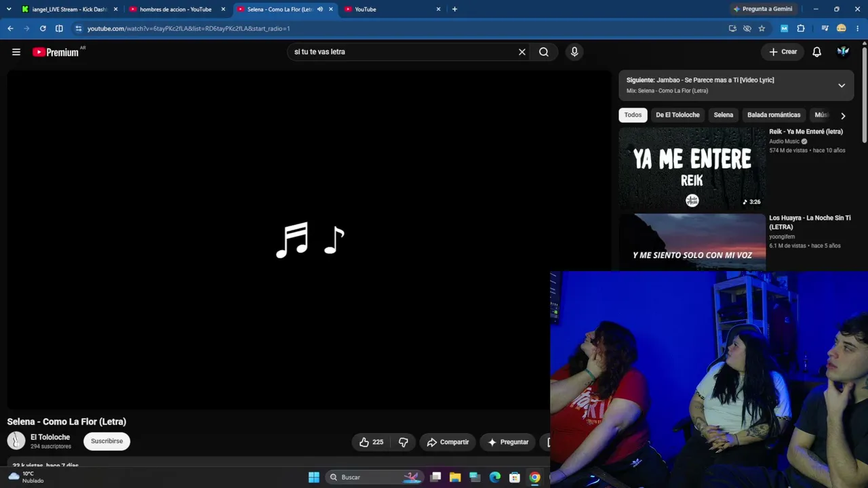Open the El Tololoche channel name link
This screenshot has width=868, height=488.
click(50, 437)
